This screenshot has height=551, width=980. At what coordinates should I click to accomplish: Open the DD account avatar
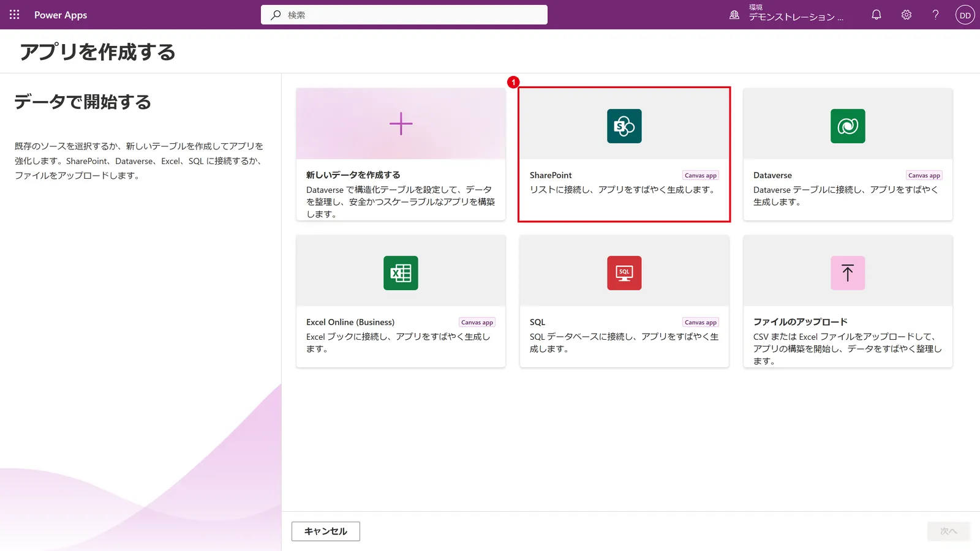click(x=965, y=15)
